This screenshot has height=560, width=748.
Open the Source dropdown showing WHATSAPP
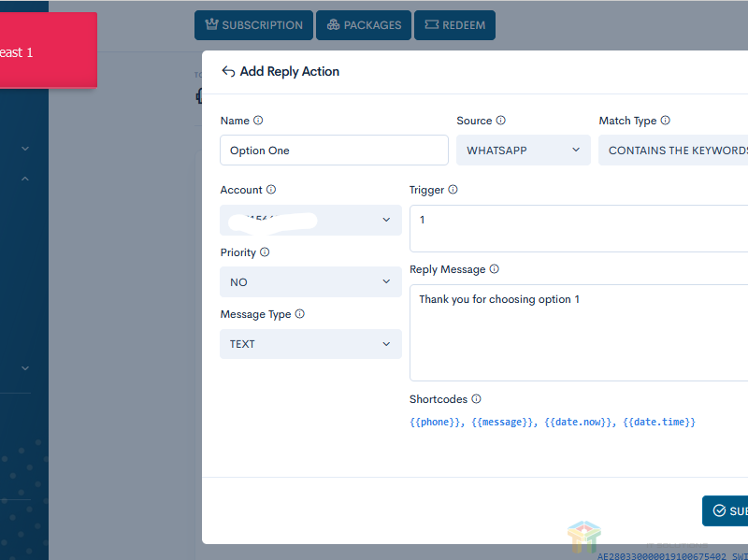tap(524, 151)
